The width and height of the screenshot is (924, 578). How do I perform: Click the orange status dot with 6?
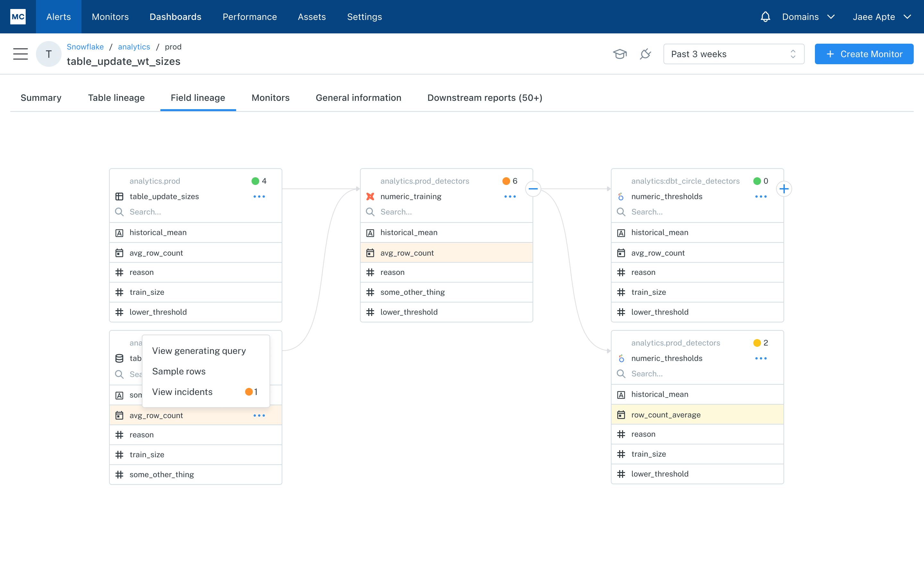(506, 181)
